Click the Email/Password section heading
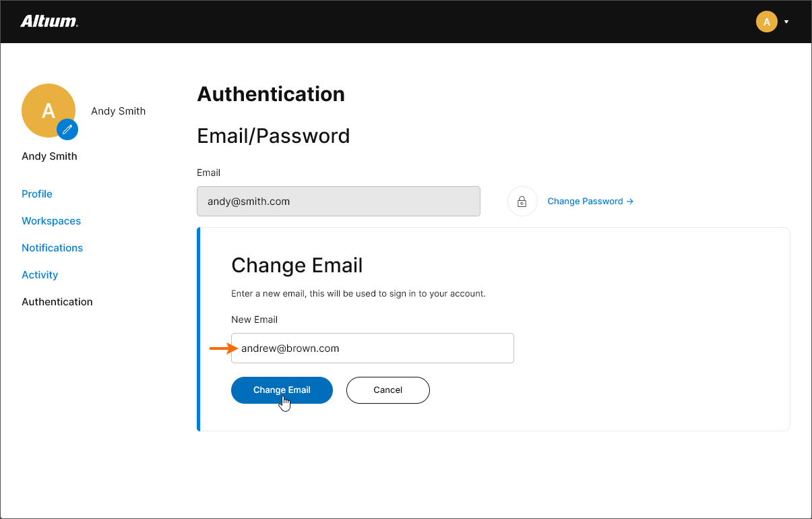The width and height of the screenshot is (812, 519). (x=273, y=136)
